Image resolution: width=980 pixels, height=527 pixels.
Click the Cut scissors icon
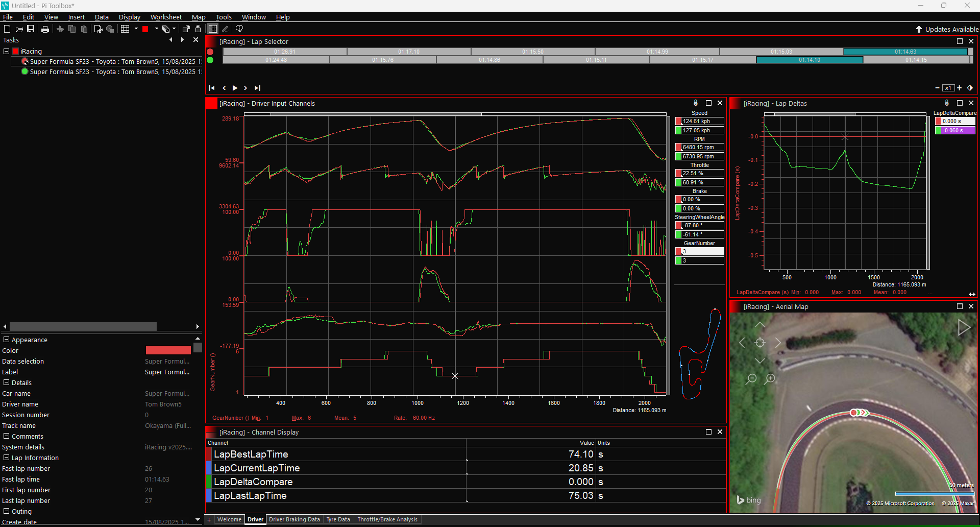(x=60, y=29)
